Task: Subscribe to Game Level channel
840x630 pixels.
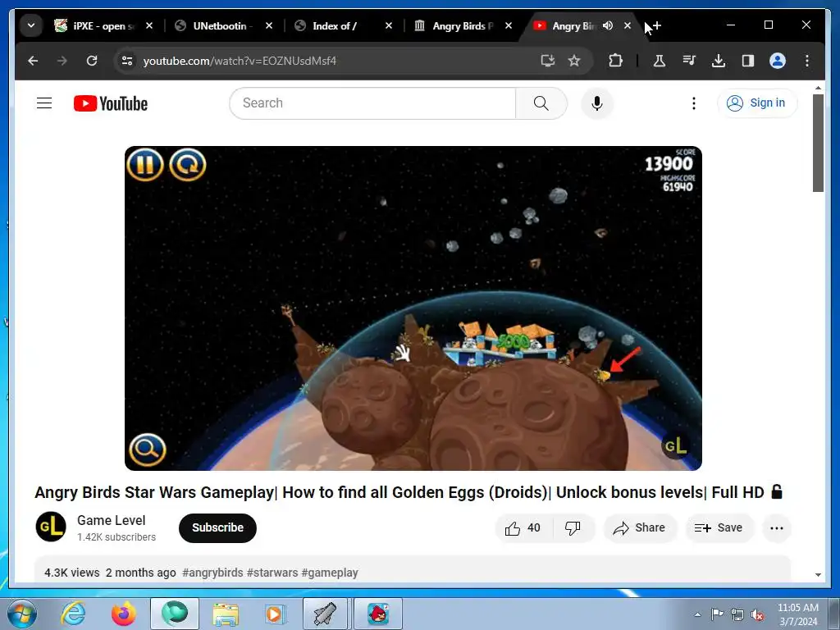Action: click(217, 527)
